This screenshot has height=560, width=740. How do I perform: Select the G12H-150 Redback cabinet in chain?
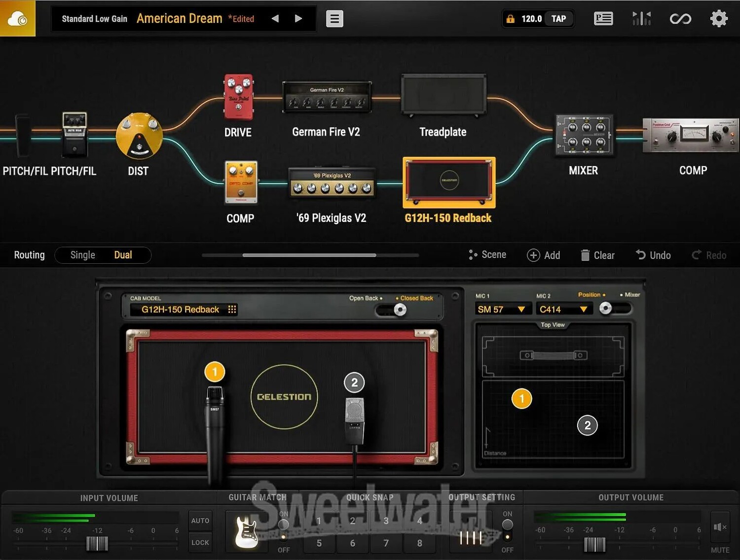(449, 182)
